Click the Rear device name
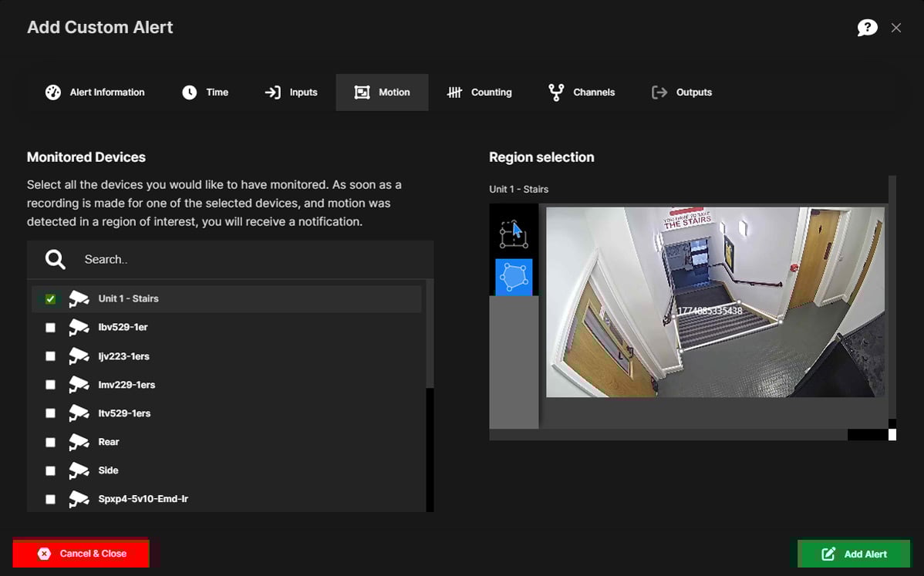 109,442
